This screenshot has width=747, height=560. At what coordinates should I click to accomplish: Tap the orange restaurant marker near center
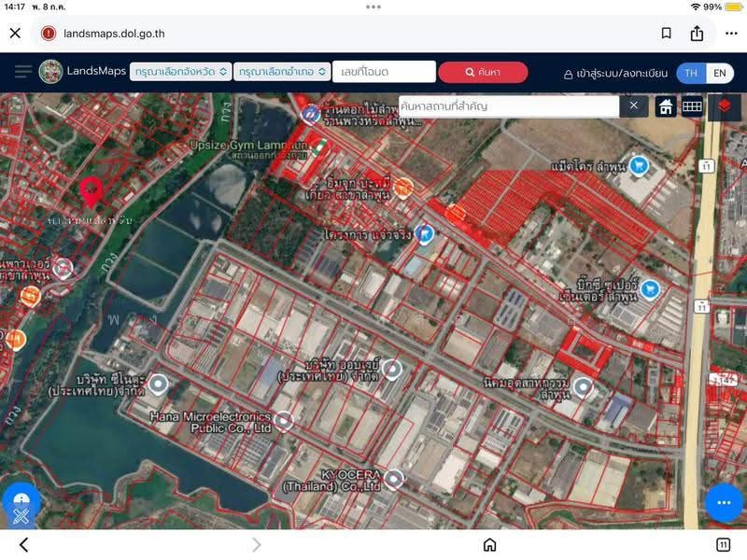pos(403,189)
